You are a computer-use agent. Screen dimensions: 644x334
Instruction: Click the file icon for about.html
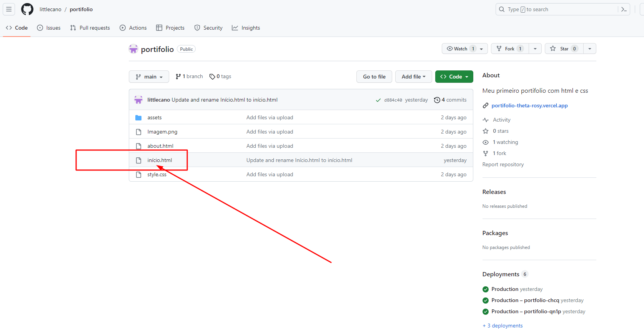[x=138, y=146]
